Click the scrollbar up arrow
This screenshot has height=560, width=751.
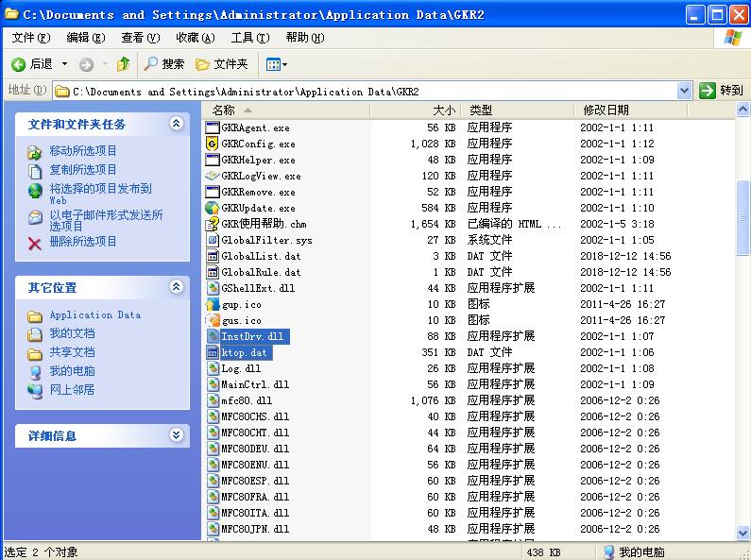742,110
